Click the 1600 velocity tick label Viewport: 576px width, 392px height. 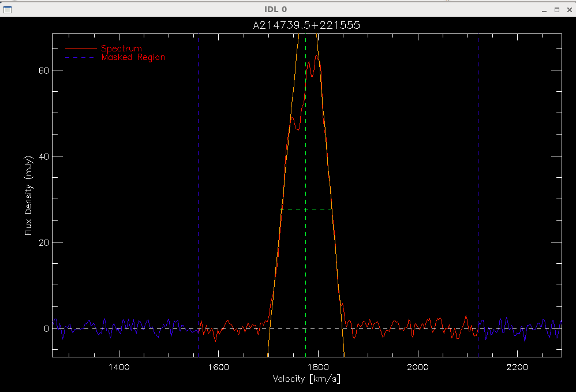tap(219, 367)
